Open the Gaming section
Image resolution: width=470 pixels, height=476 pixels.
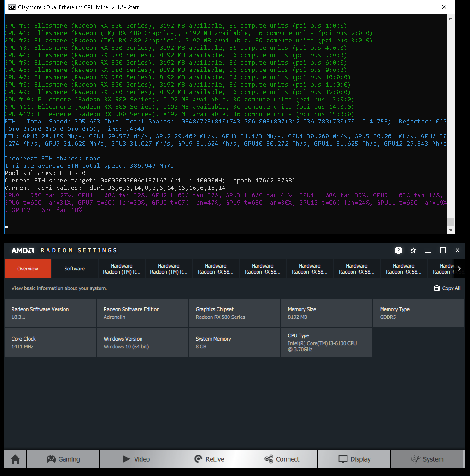[x=63, y=459]
